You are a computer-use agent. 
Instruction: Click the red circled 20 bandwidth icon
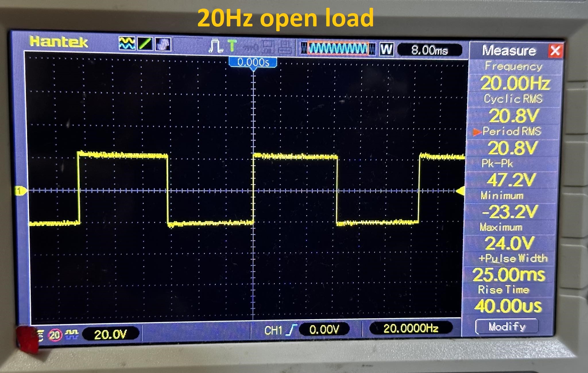[x=55, y=335]
